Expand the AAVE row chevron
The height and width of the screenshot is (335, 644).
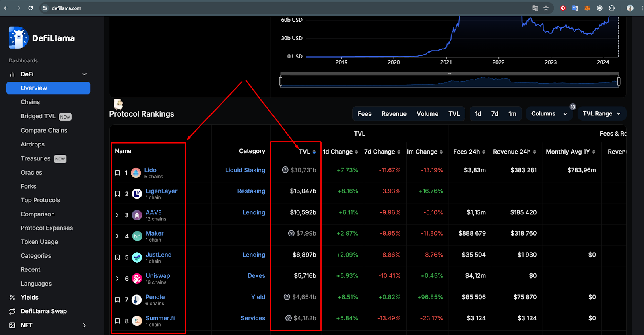(x=117, y=215)
